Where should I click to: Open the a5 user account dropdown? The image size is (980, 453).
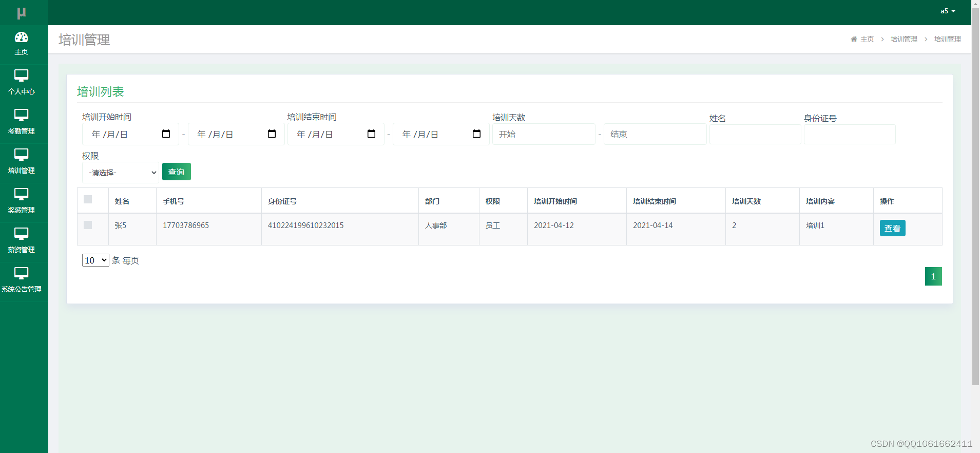(x=948, y=11)
